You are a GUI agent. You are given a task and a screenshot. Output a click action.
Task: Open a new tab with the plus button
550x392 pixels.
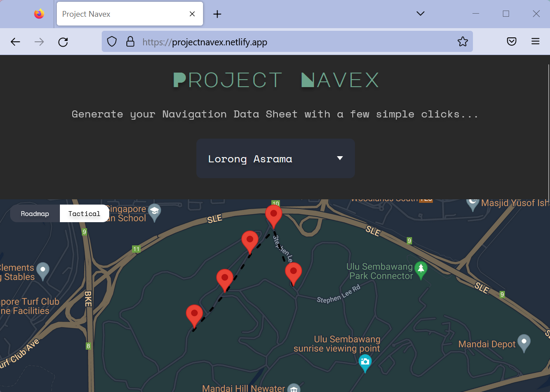217,14
